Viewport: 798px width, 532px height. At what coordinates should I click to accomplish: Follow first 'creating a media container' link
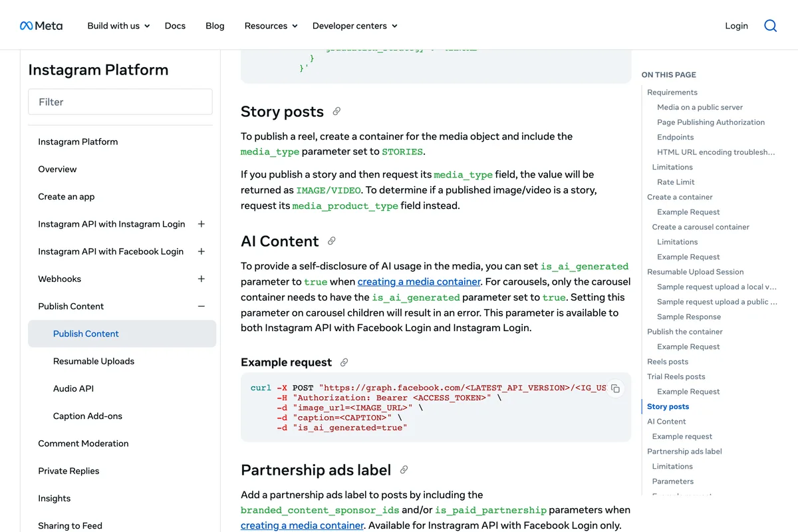(419, 281)
